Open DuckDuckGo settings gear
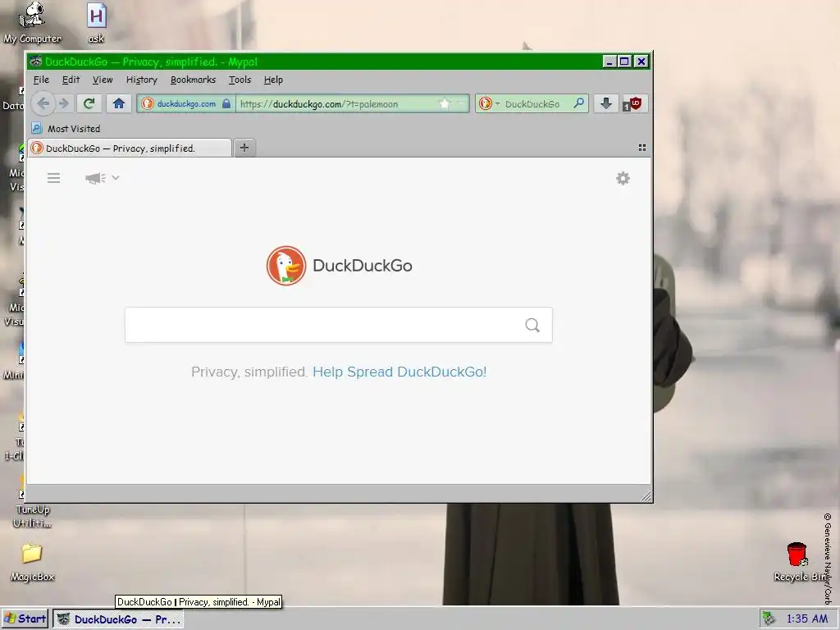The width and height of the screenshot is (840, 630). (623, 178)
